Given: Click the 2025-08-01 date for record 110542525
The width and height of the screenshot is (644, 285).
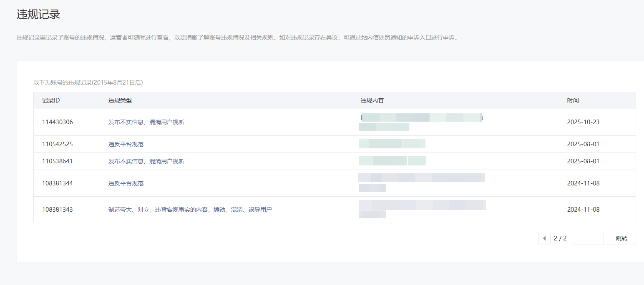Looking at the screenshot, I should 584,144.
